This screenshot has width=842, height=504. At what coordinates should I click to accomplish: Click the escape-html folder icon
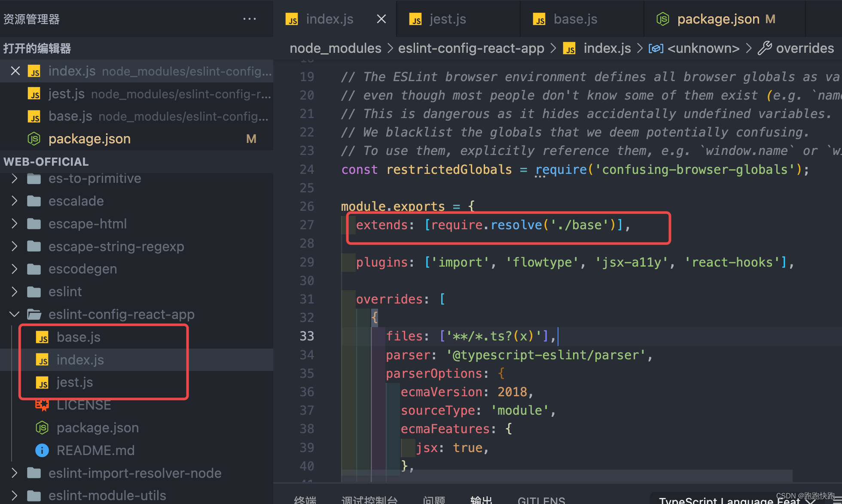(x=34, y=224)
